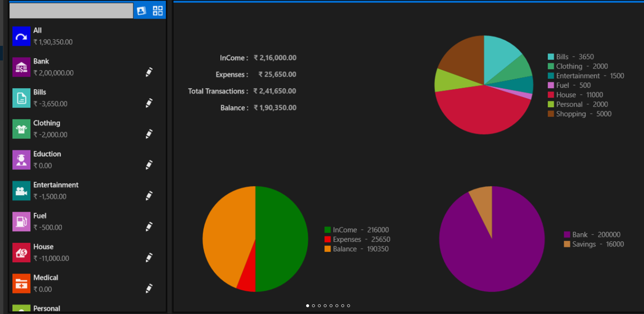Select the Medical kit icon
The height and width of the screenshot is (314, 644).
(21, 284)
